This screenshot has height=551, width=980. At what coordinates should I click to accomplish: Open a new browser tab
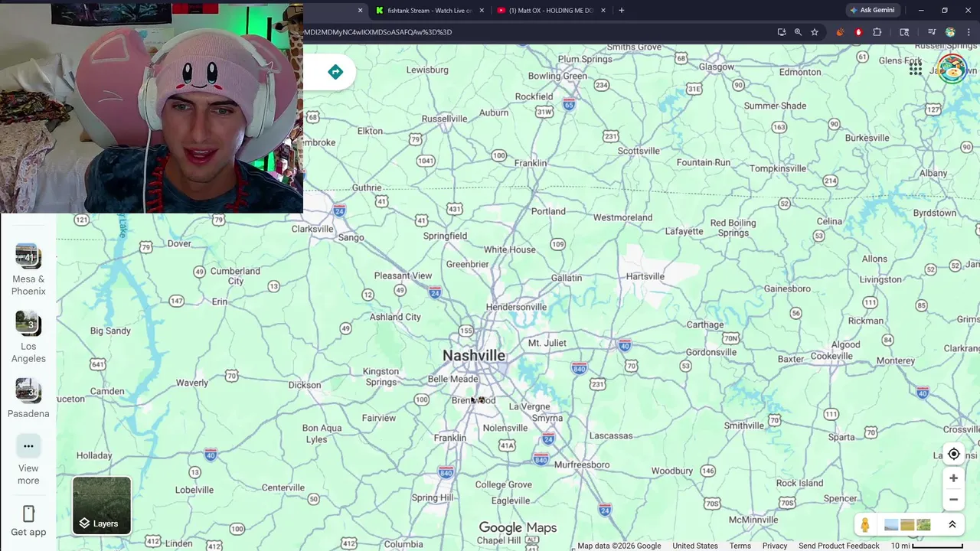[x=621, y=11]
